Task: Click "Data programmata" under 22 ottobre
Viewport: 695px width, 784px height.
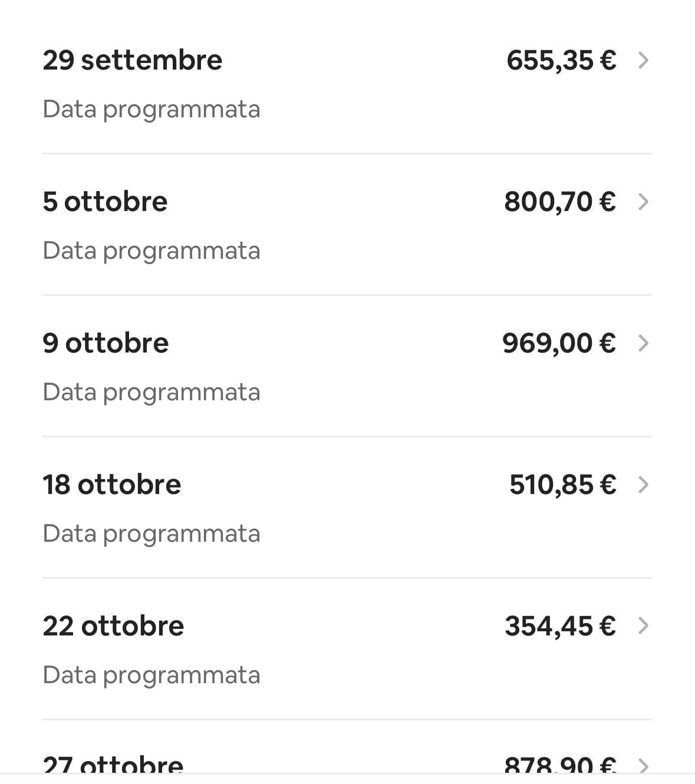Action: coord(151,676)
